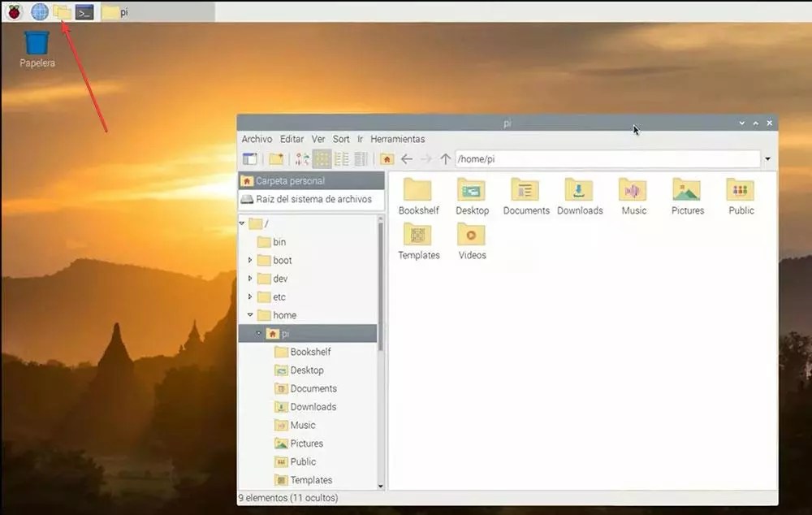This screenshot has width=812, height=515.
Task: Click the Up arrow to go to parent folder
Action: 445,159
